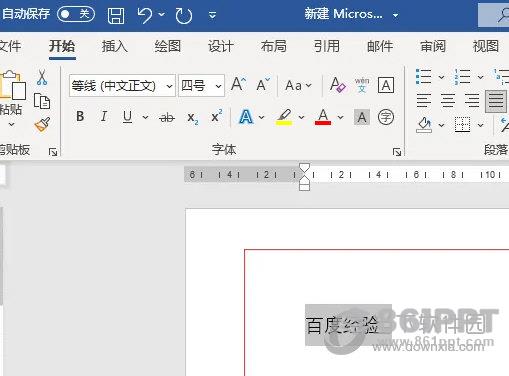Screen dimensions: 509x376
Task: Toggle the AutoSave switch
Action: pyautogui.click(x=76, y=14)
